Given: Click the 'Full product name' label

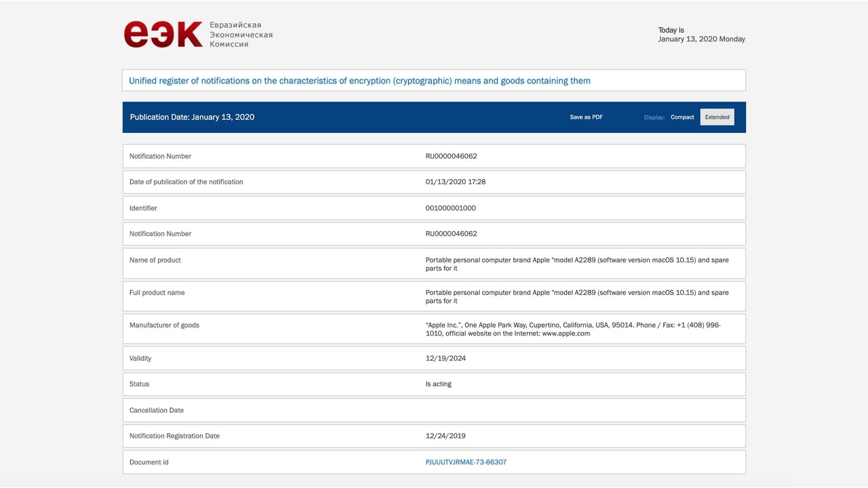Looking at the screenshot, I should tap(157, 293).
